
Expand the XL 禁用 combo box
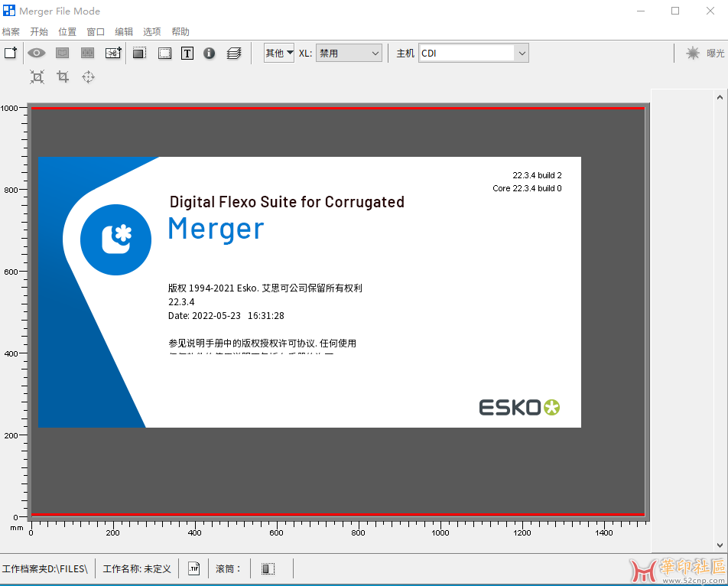pos(349,53)
